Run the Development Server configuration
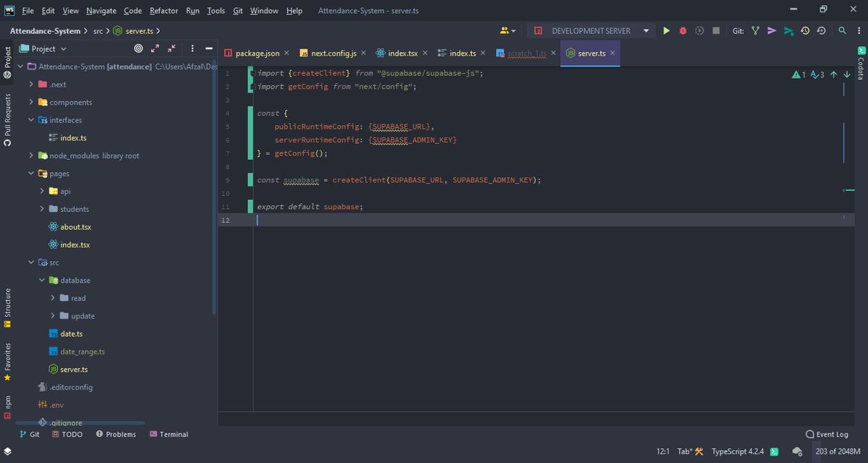 point(666,30)
